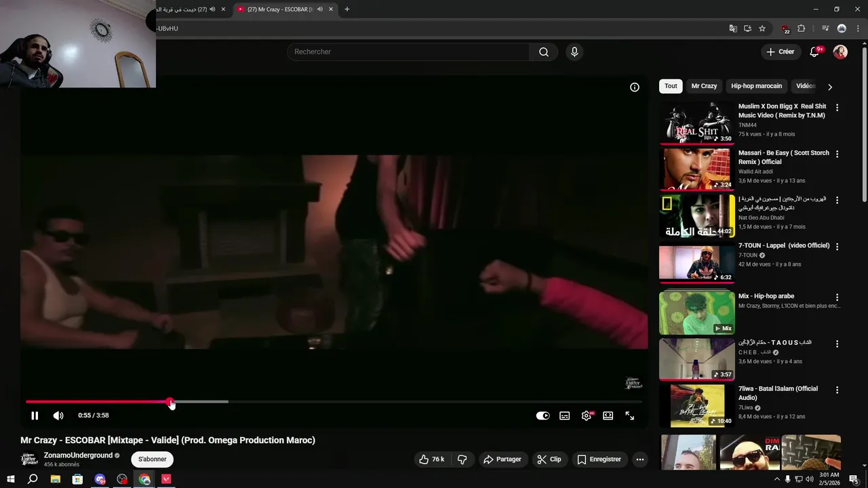Open the taskbar volume control
The width and height of the screenshot is (868, 488).
(809, 479)
